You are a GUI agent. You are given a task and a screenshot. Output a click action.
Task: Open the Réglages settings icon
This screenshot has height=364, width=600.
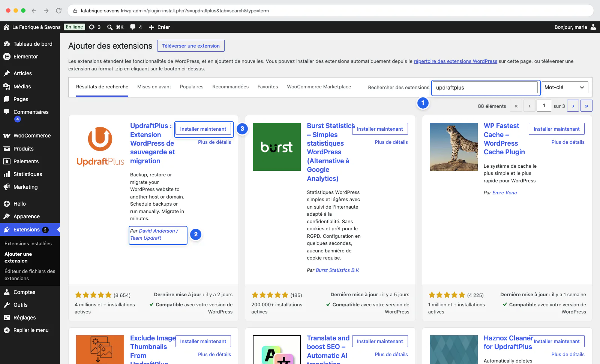(7, 318)
